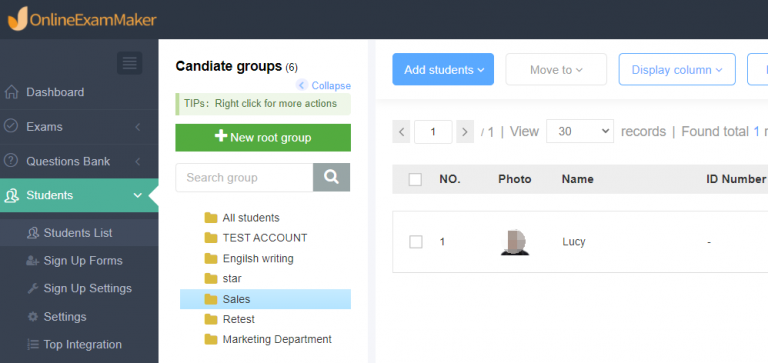This screenshot has width=768, height=363.
Task: Click the Collapse arrow circle icon
Action: pyautogui.click(x=302, y=85)
